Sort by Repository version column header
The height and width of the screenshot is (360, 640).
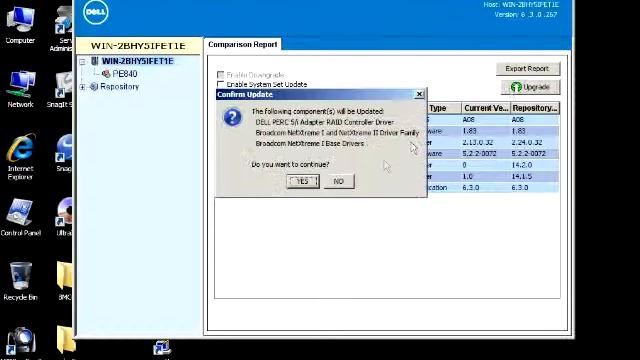[535, 108]
